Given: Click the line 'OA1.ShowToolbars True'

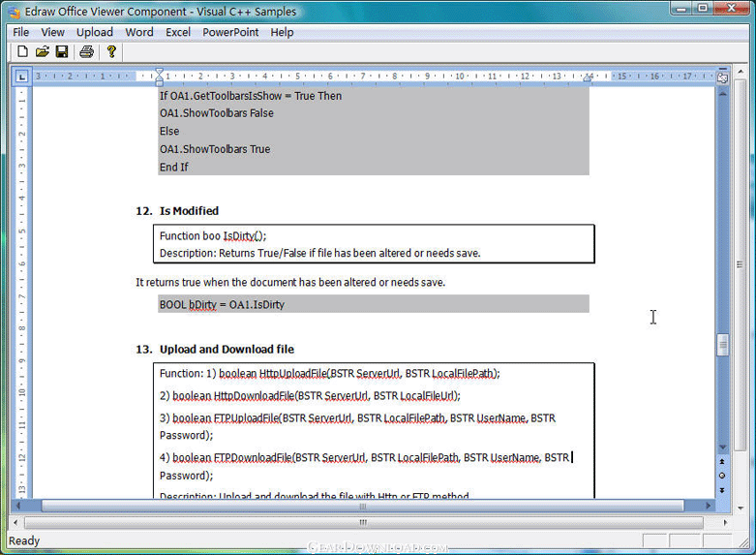Looking at the screenshot, I should (215, 149).
